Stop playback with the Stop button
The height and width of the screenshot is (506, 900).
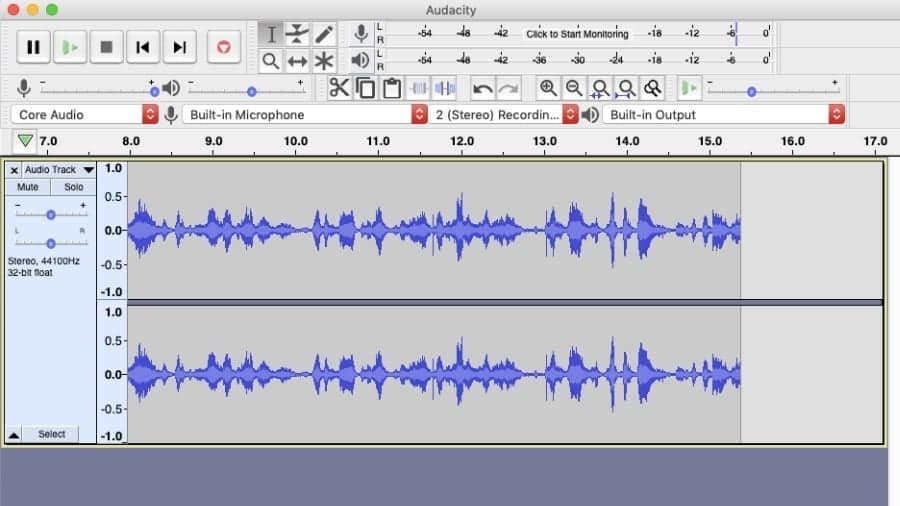click(x=106, y=47)
